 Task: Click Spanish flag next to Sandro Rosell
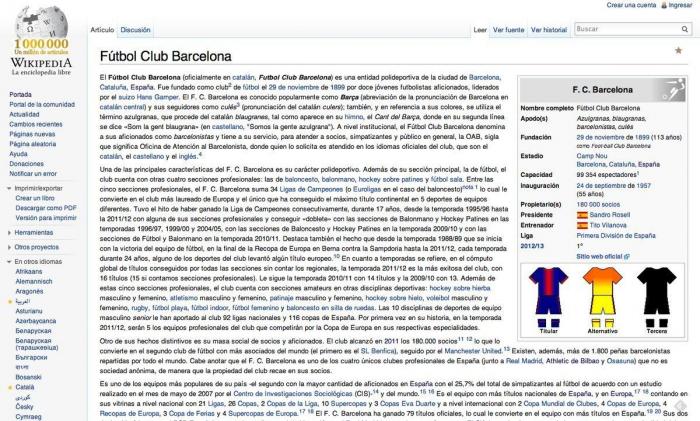582,215
